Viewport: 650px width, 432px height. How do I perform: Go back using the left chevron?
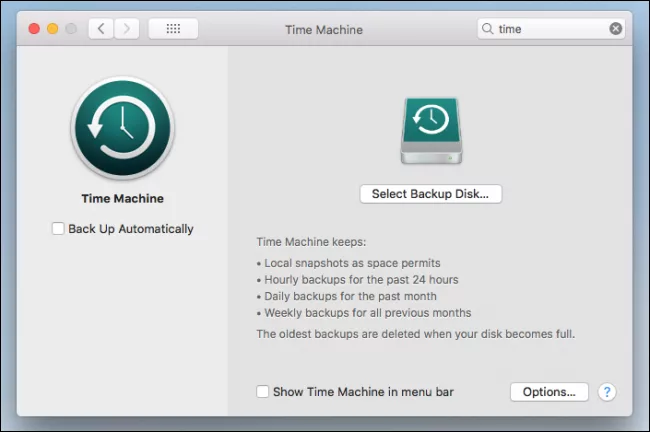pyautogui.click(x=101, y=29)
